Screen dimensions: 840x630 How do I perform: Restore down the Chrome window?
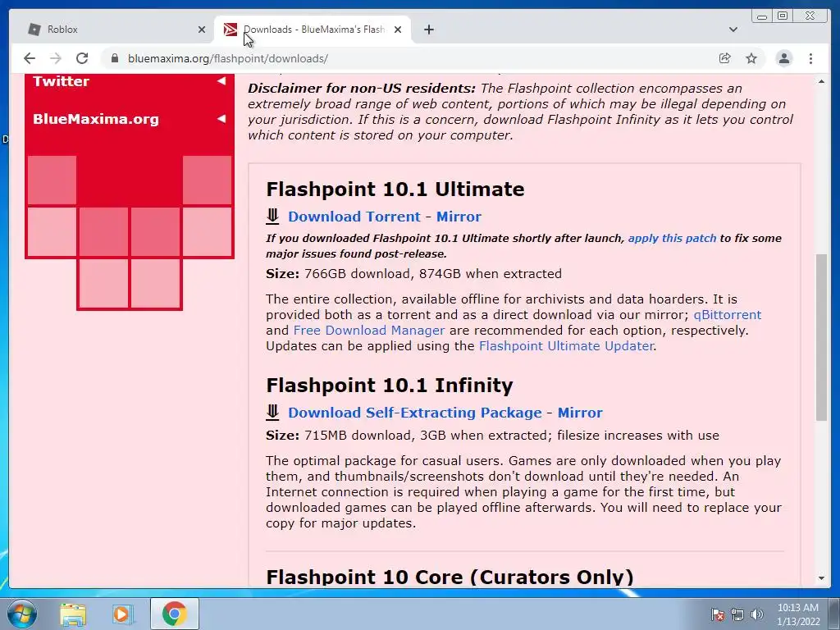coord(783,16)
